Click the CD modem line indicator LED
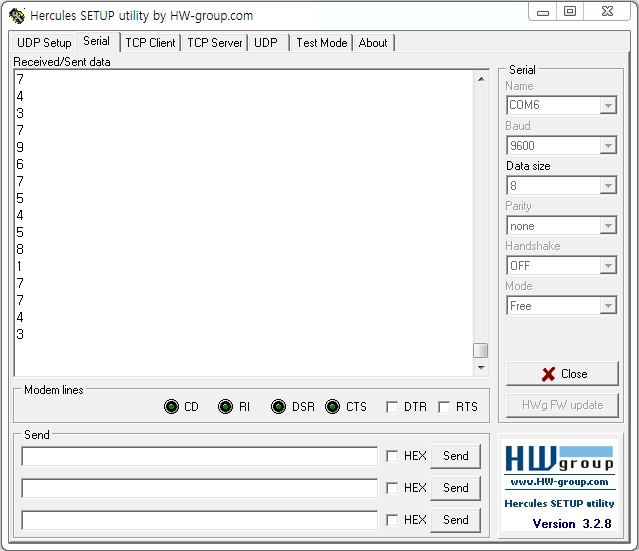Image resolution: width=639 pixels, height=551 pixels. (x=171, y=406)
